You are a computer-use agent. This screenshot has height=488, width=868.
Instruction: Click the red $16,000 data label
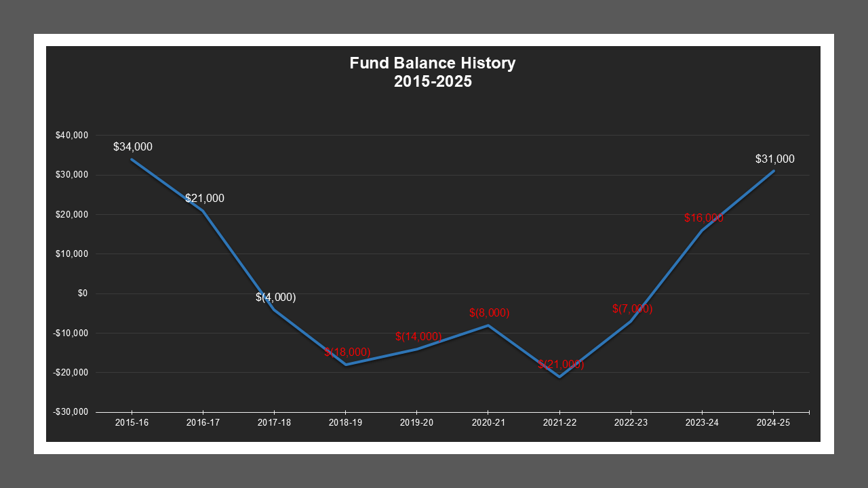(x=704, y=218)
